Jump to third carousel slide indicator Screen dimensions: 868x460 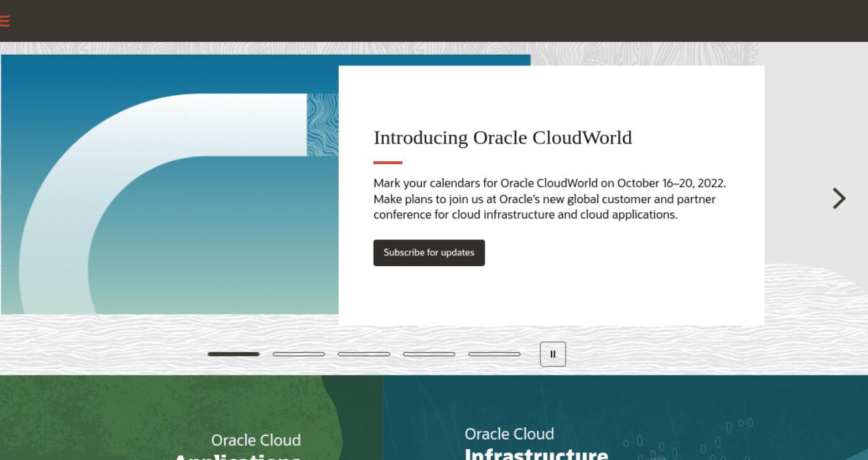pos(364,354)
